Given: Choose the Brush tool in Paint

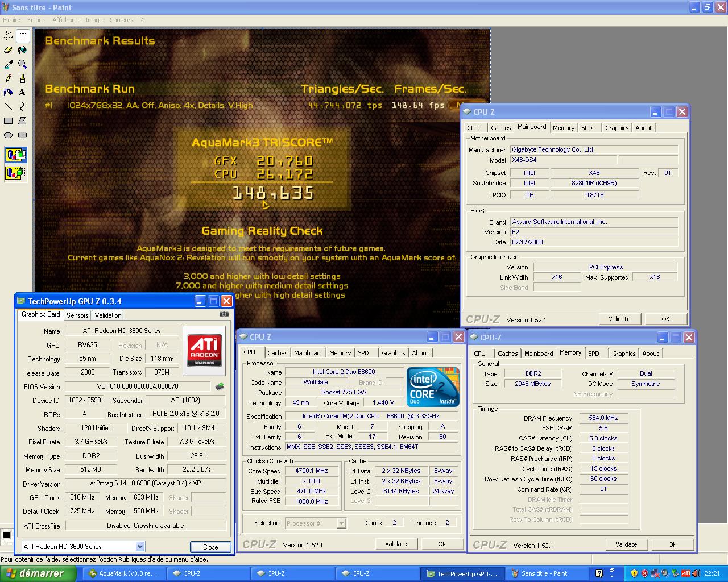Looking at the screenshot, I should click(x=23, y=78).
